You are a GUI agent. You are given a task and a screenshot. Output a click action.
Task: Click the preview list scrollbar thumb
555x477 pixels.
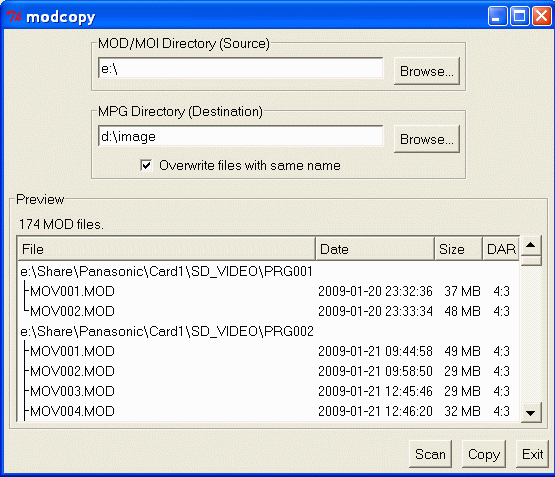point(531,261)
